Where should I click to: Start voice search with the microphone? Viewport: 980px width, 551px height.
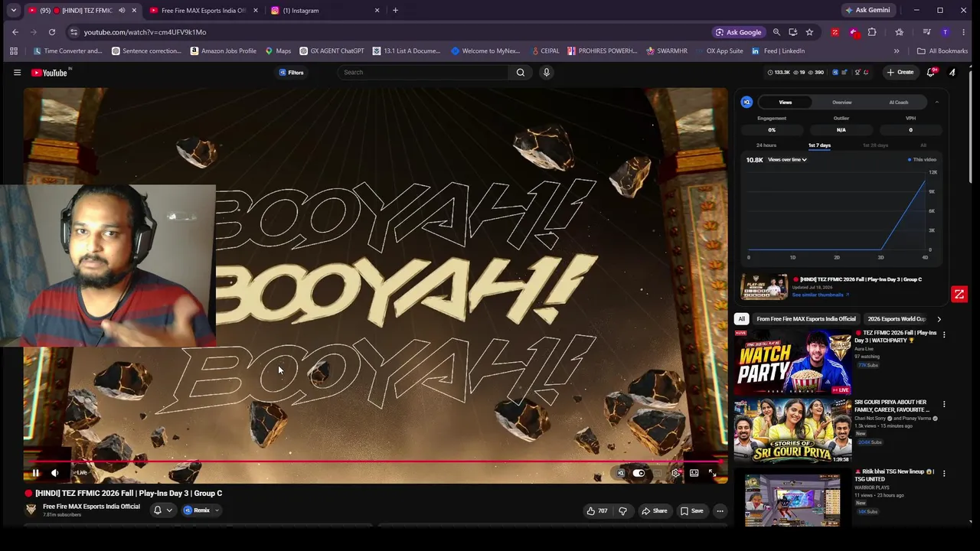pos(546,72)
